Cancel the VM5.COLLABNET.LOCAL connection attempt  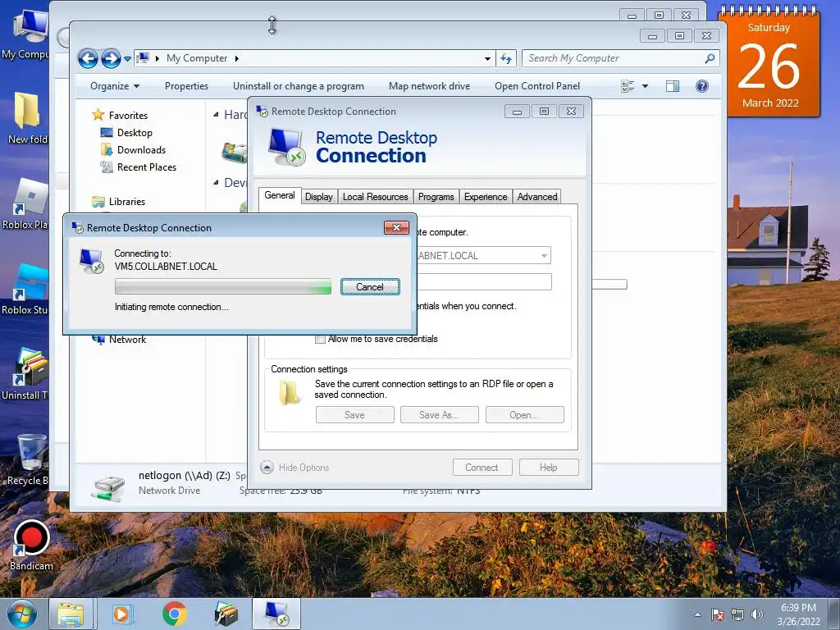370,286
